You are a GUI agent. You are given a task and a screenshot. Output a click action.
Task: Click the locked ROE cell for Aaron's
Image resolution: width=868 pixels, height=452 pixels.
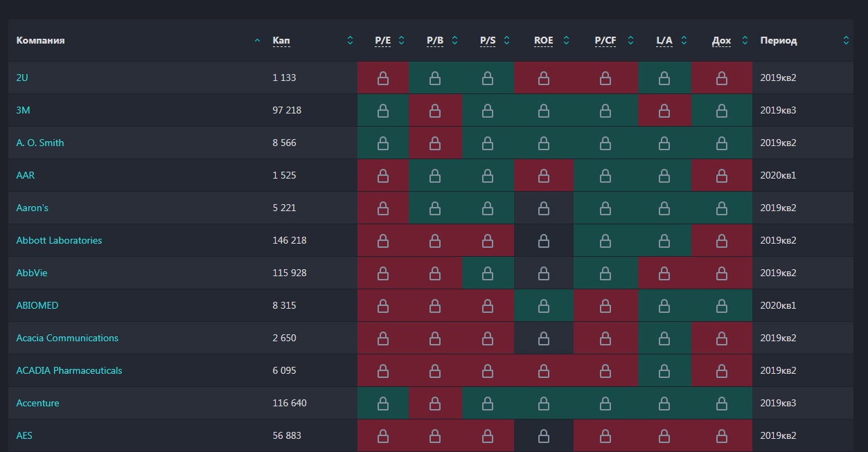click(x=544, y=208)
